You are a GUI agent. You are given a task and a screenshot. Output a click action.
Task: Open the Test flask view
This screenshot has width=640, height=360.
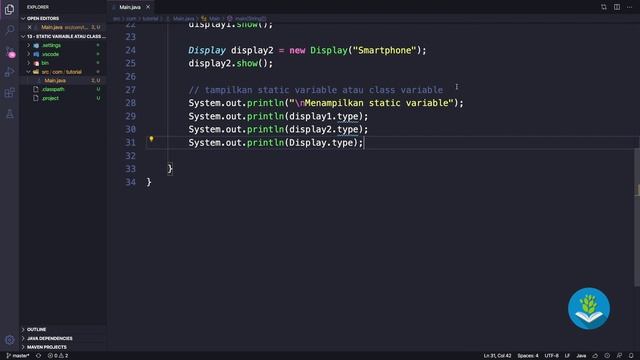[9, 114]
